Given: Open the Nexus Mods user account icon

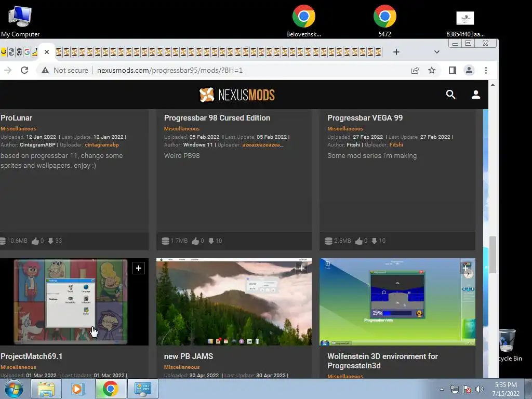Looking at the screenshot, I should coord(476,95).
